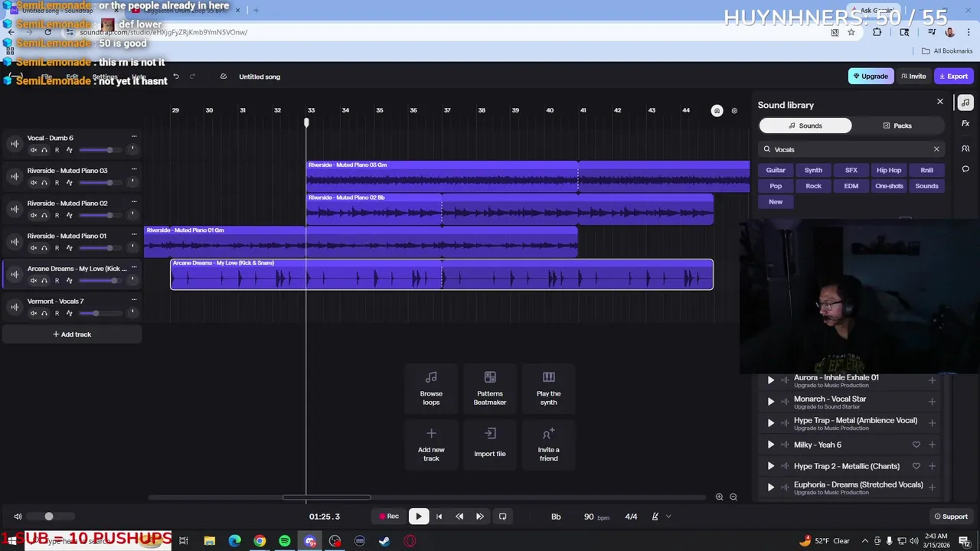Open the Sound library sidebar icon
Image resolution: width=980 pixels, height=551 pixels.
tap(965, 103)
